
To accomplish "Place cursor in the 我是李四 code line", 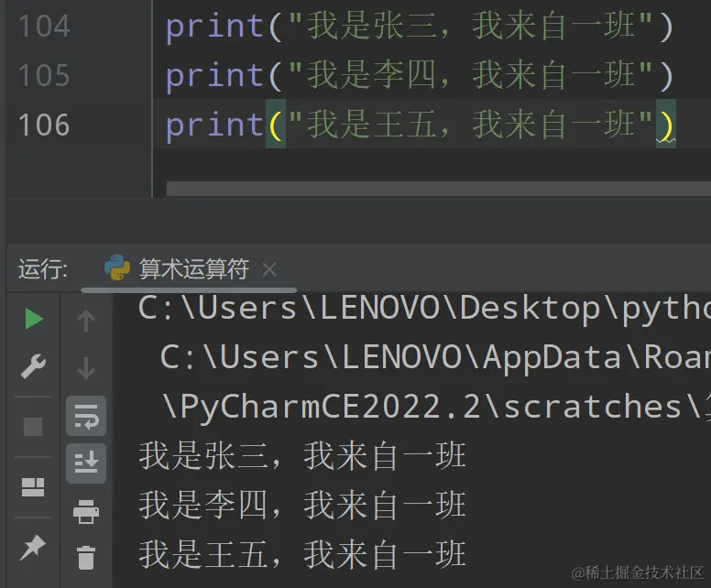I will click(420, 75).
